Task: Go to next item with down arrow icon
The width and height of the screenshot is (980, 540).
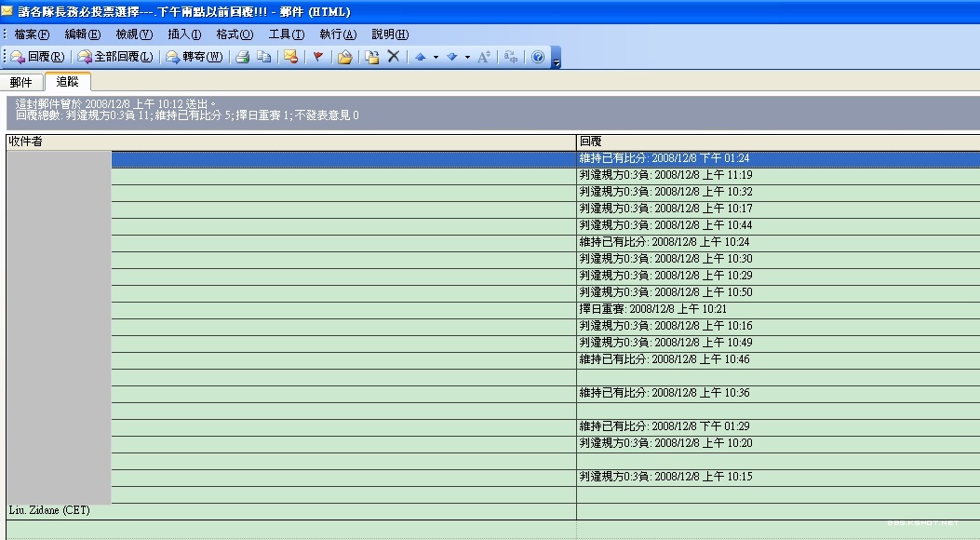Action: coord(451,57)
